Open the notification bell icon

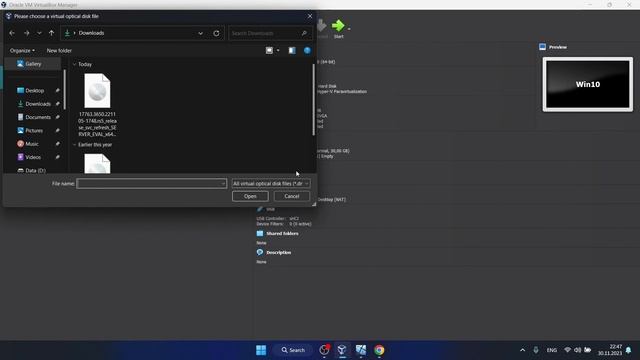point(629,350)
